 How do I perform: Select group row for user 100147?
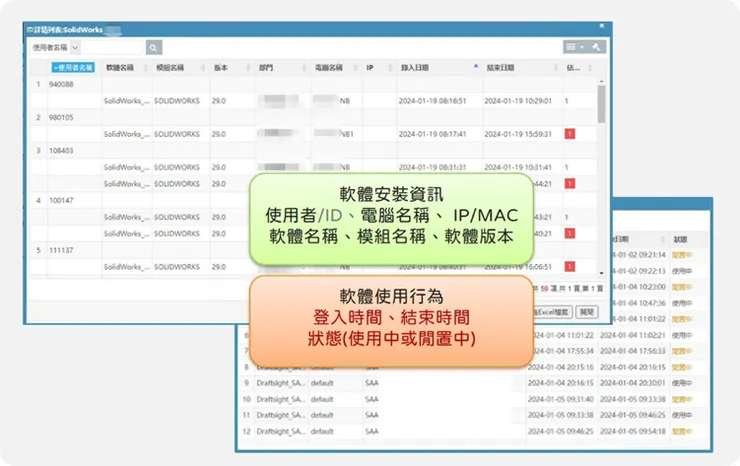313,200
